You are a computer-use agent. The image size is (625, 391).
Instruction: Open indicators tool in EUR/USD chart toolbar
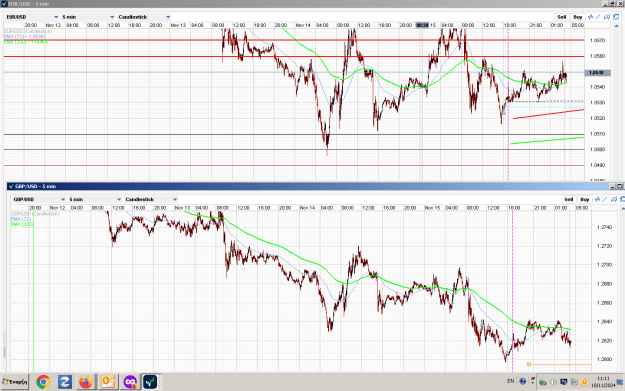pyautogui.click(x=590, y=17)
